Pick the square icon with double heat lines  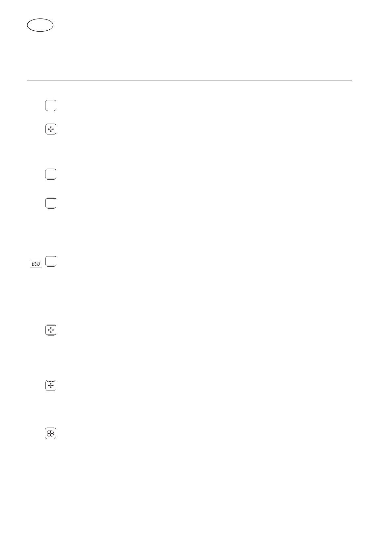(x=51, y=203)
